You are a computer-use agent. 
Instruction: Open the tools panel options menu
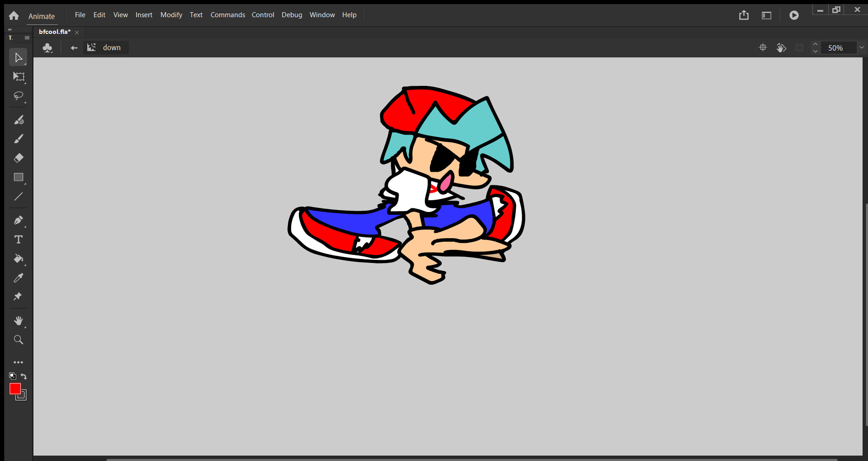pyautogui.click(x=27, y=38)
